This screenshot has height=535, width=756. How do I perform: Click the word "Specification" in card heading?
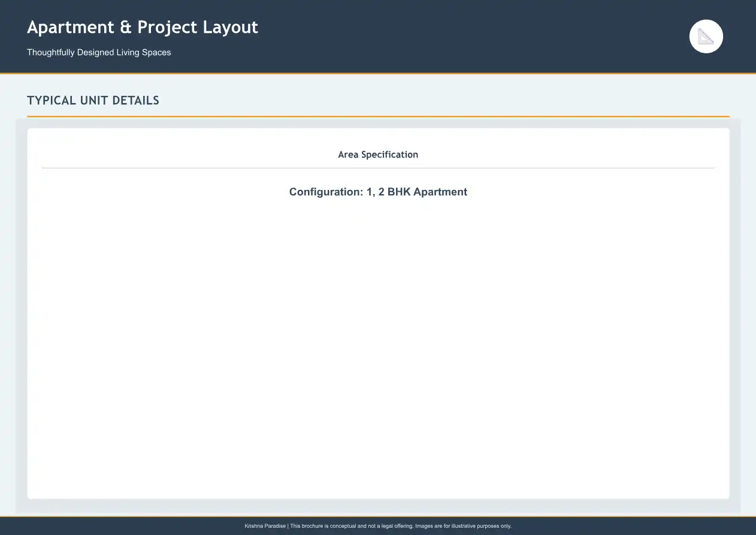pyautogui.click(x=389, y=155)
